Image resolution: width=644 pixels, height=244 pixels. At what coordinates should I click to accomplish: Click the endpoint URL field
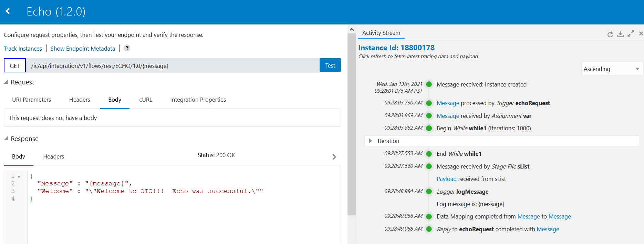coord(173,65)
